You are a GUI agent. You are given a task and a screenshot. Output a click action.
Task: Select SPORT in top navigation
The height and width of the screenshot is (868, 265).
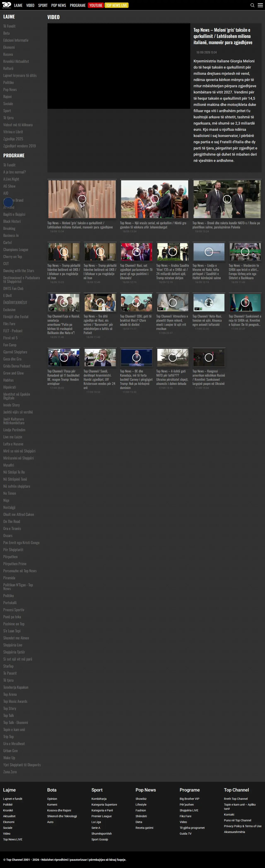tap(43, 5)
